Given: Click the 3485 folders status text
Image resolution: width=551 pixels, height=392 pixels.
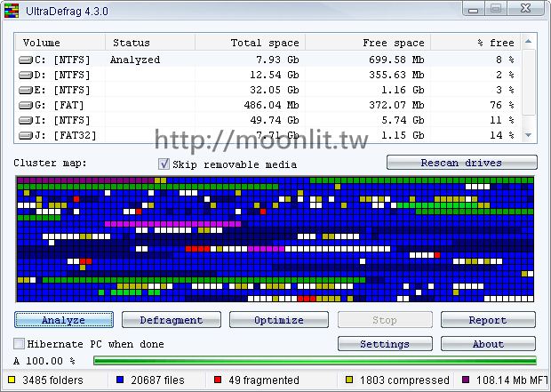Looking at the screenshot, I should tap(52, 380).
